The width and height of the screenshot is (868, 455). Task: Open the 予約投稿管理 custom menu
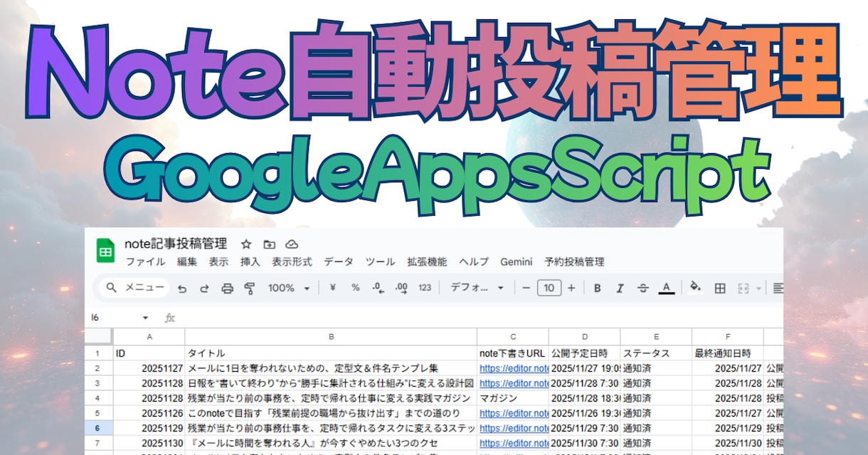(x=574, y=262)
